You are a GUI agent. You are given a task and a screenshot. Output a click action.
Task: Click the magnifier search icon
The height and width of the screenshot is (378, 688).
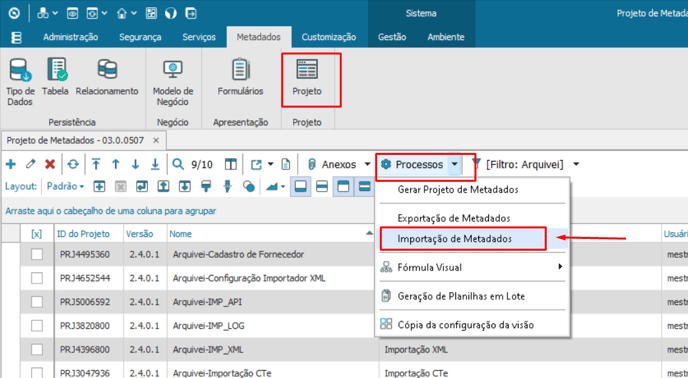click(178, 164)
